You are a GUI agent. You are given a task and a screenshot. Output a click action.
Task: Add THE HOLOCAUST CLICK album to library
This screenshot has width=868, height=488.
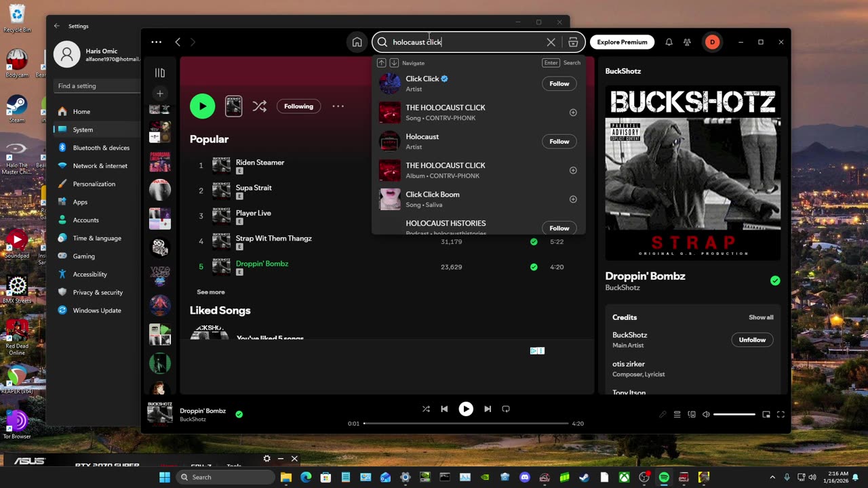point(573,170)
